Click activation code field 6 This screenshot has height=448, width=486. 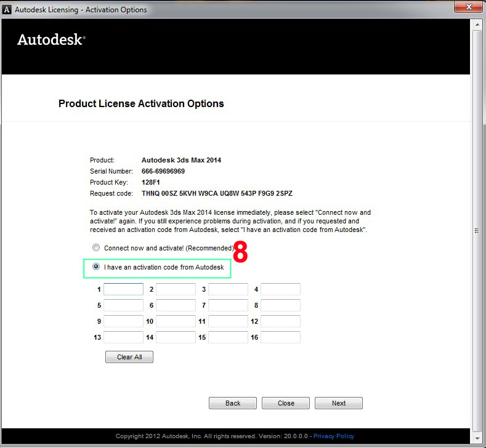(176, 305)
